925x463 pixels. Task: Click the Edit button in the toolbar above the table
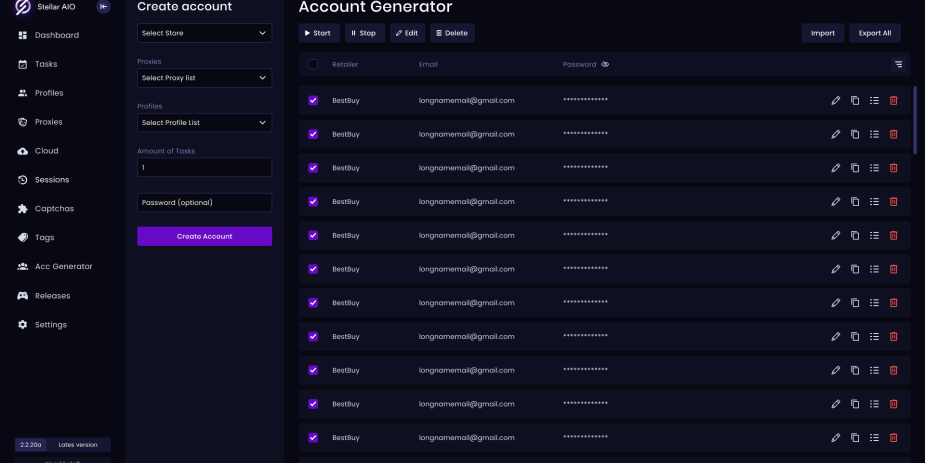[408, 33]
